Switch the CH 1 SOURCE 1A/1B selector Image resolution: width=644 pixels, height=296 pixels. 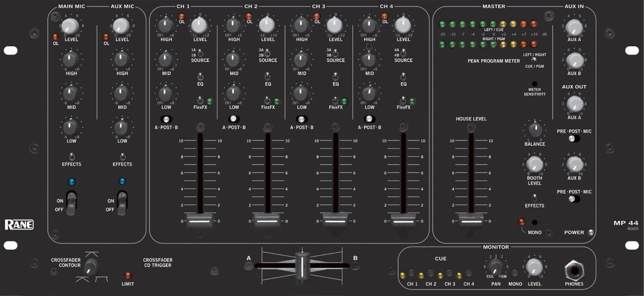tap(200, 53)
